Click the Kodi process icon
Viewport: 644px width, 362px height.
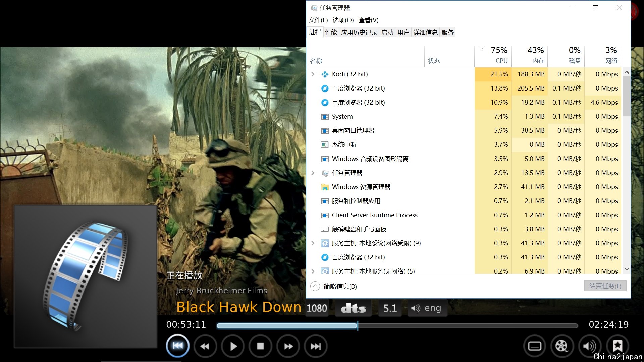[325, 74]
